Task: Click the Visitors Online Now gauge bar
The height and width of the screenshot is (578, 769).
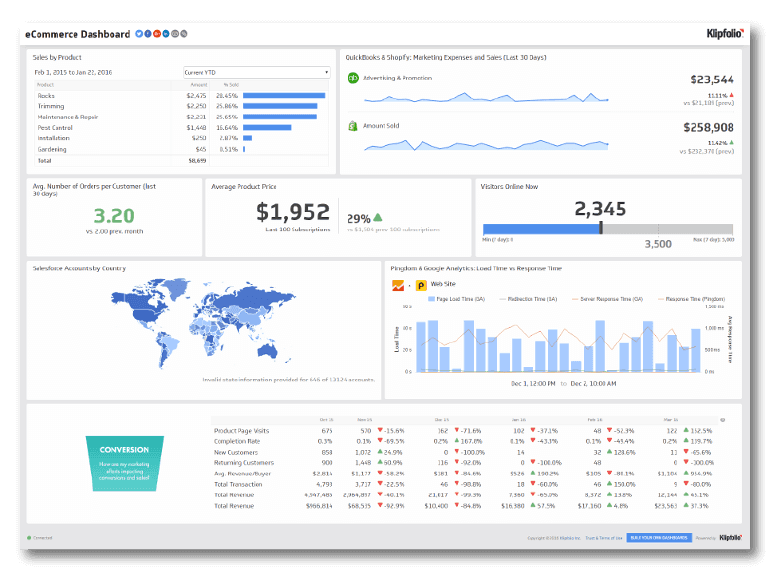Action: coord(608,229)
